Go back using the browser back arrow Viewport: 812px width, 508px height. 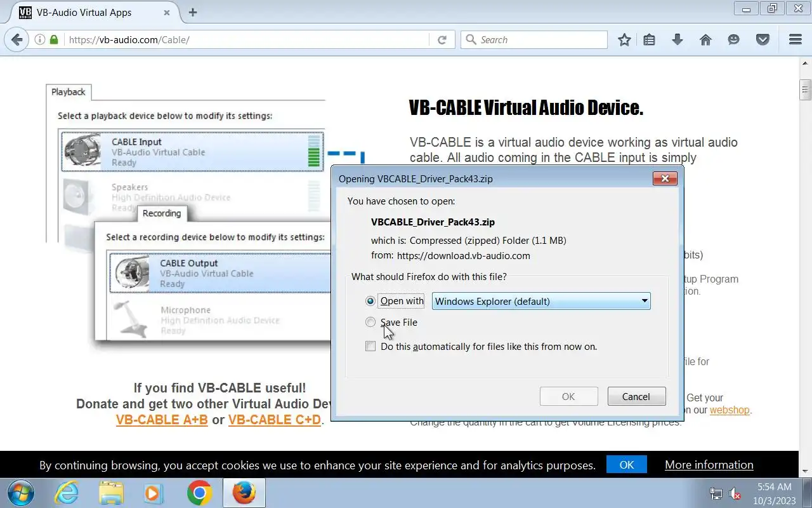(x=17, y=39)
